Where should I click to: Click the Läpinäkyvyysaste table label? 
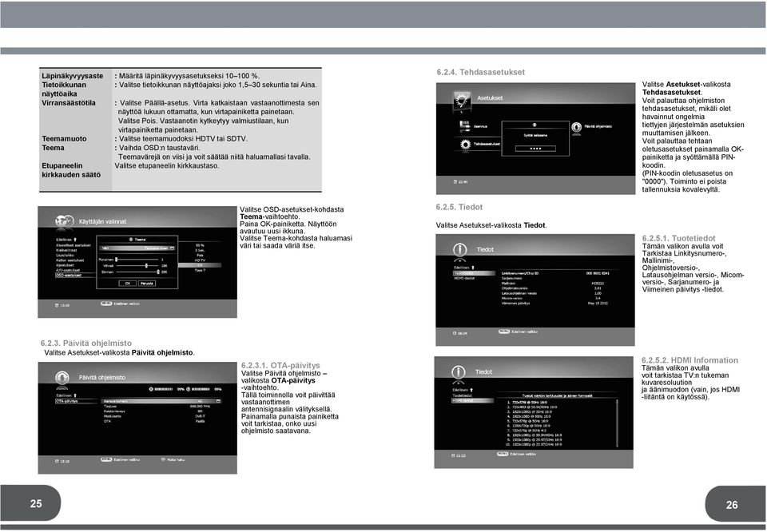click(73, 76)
